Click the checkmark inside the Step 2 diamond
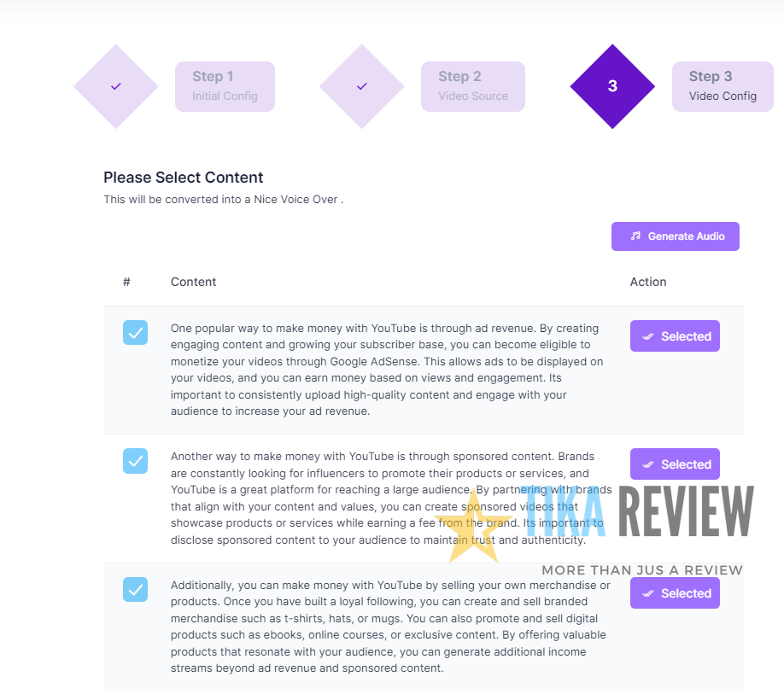 [361, 86]
